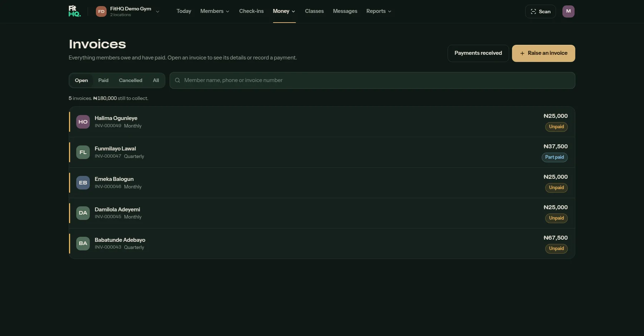Open Emeka Balogun's invoice

[322, 183]
